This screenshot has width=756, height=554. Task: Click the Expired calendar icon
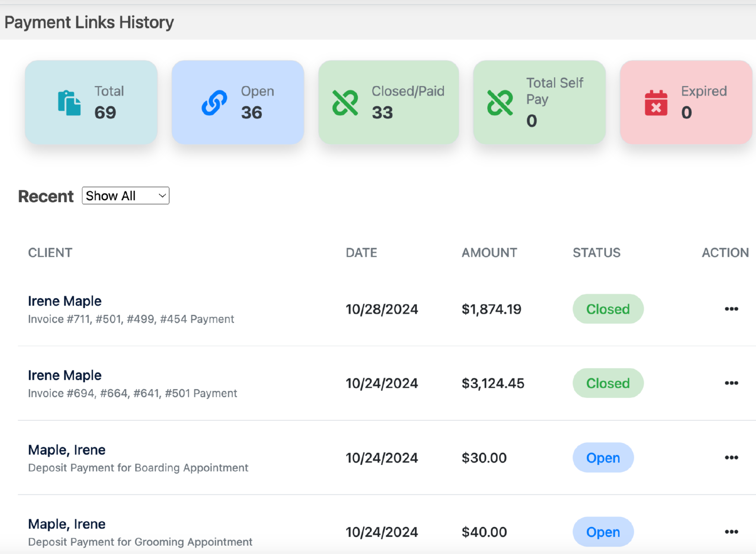(655, 102)
